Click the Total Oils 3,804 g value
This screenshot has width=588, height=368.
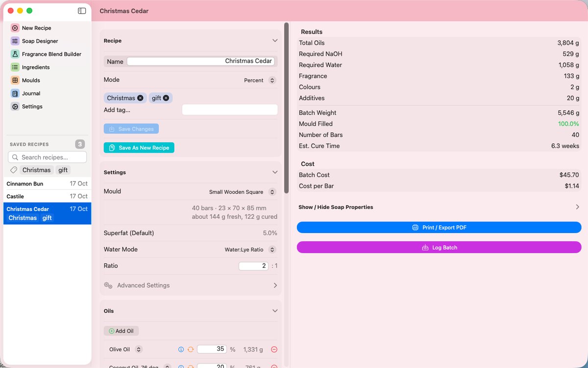coord(568,43)
